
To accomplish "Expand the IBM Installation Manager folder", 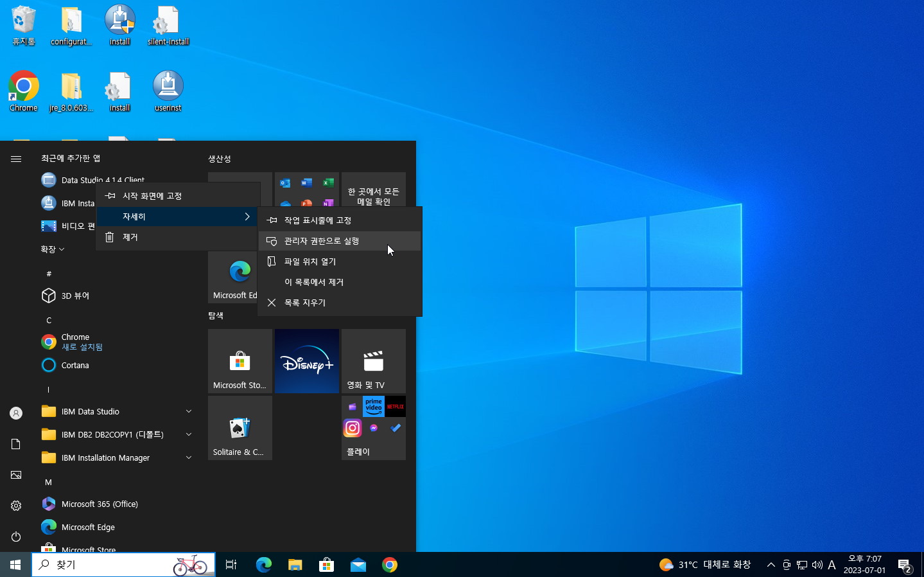I will click(x=116, y=457).
